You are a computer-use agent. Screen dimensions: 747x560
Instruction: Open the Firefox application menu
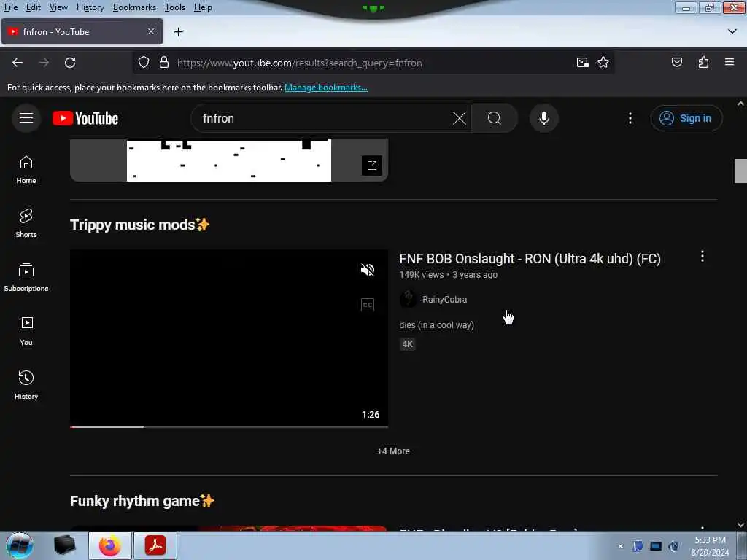tap(729, 63)
